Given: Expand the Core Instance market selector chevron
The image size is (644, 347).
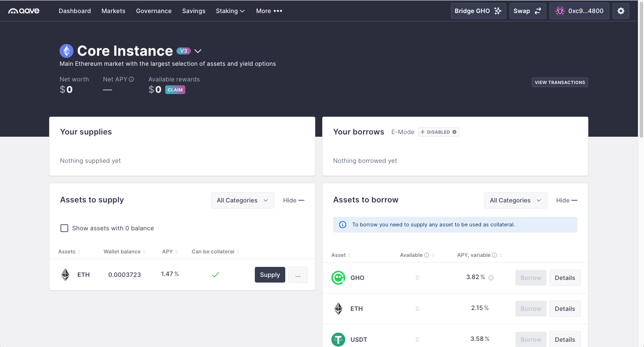Looking at the screenshot, I should [x=198, y=51].
